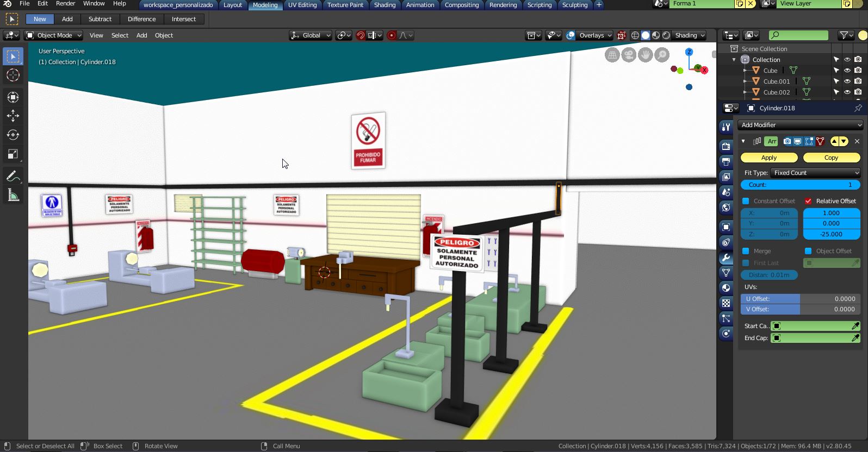Viewport: 868px width, 452px height.
Task: Uncheck the Relative Offset checkbox
Action: click(x=808, y=201)
